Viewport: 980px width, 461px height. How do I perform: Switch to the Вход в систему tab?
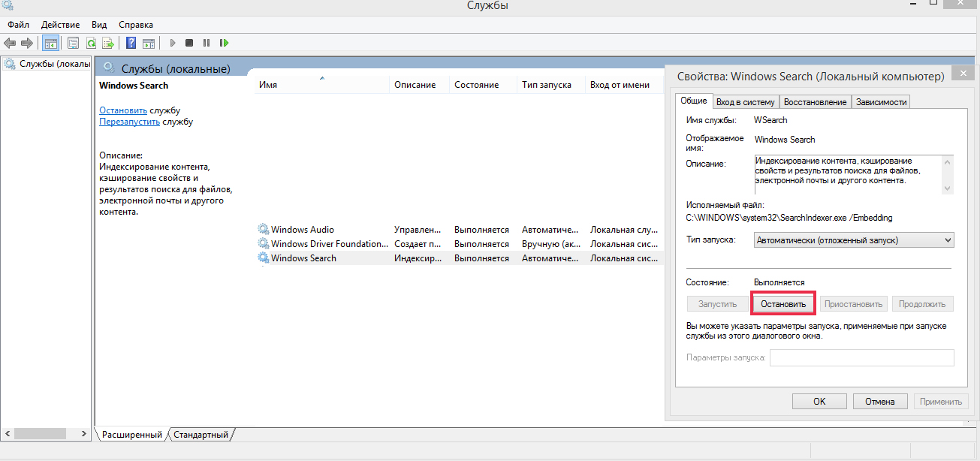tap(745, 102)
